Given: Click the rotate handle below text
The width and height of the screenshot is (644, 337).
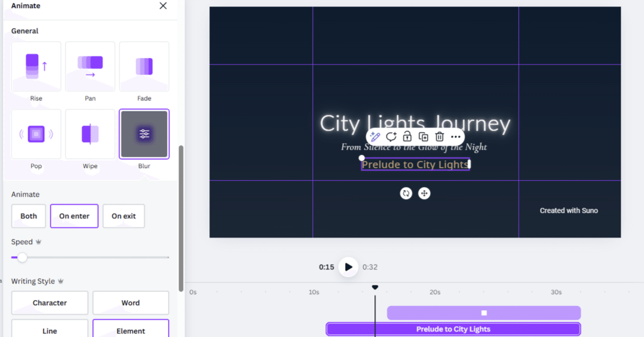Looking at the screenshot, I should [406, 193].
